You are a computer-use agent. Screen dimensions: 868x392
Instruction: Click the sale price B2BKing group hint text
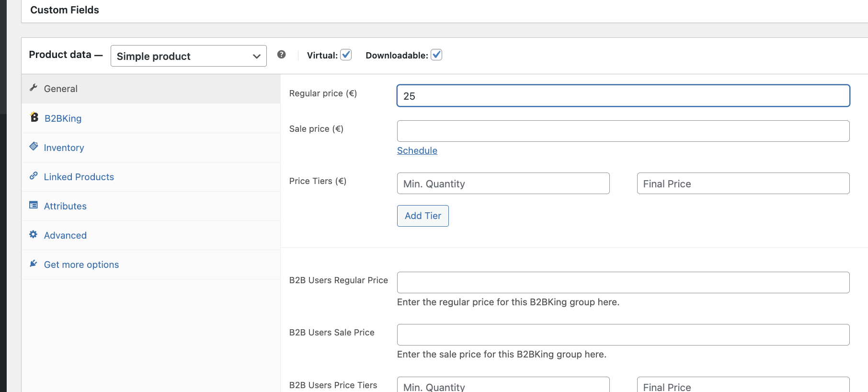tap(502, 355)
